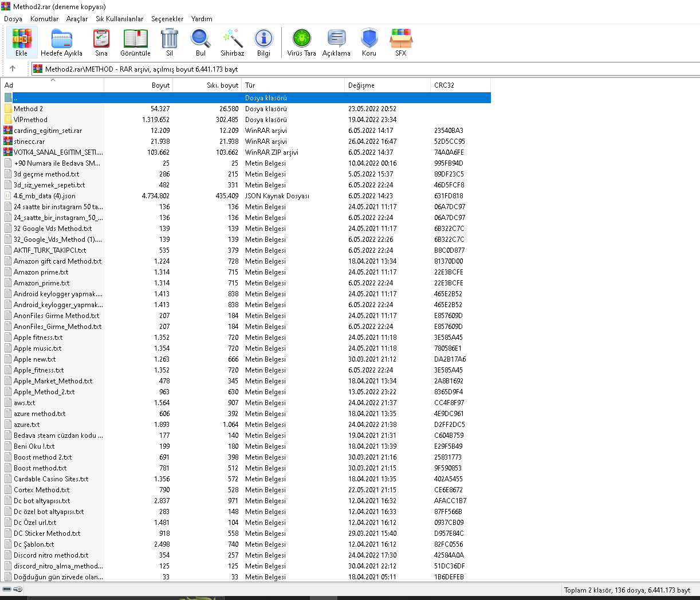
Task: Select 'Apple_Market_Method.txt' file
Action: [53, 381]
